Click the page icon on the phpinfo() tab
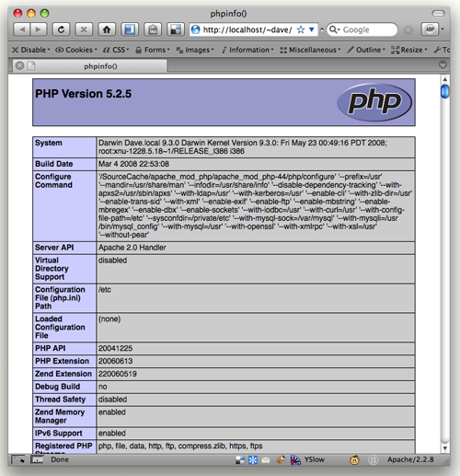The image size is (460, 476). pyautogui.click(x=31, y=65)
